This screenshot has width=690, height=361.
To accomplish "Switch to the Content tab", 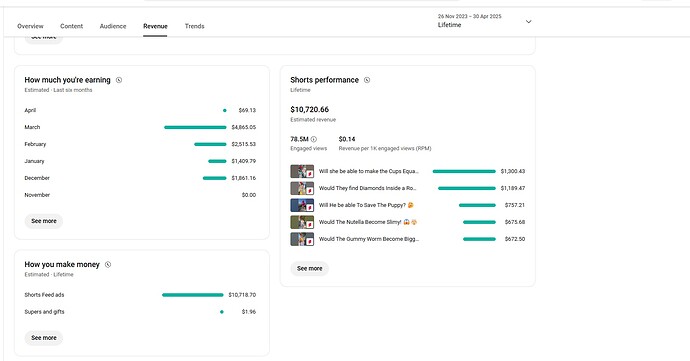I will tap(72, 26).
